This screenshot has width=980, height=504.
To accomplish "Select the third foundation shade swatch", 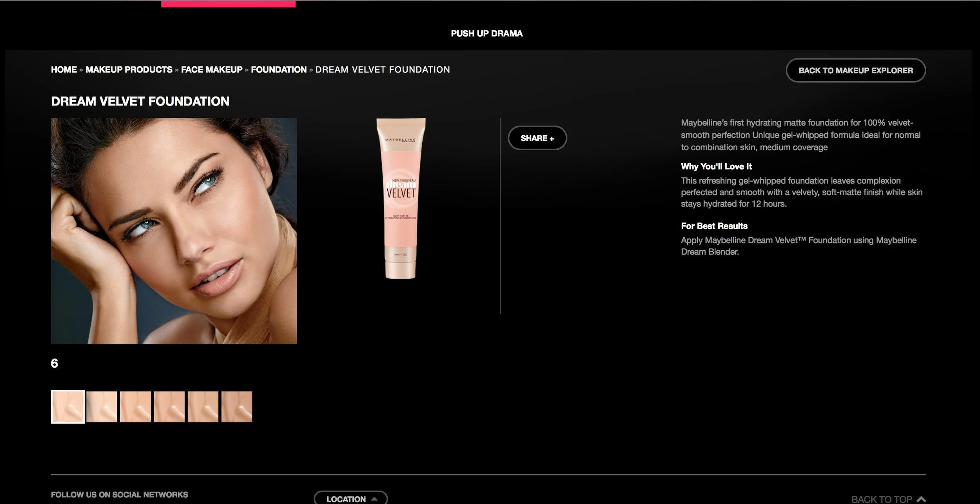I will [135, 407].
